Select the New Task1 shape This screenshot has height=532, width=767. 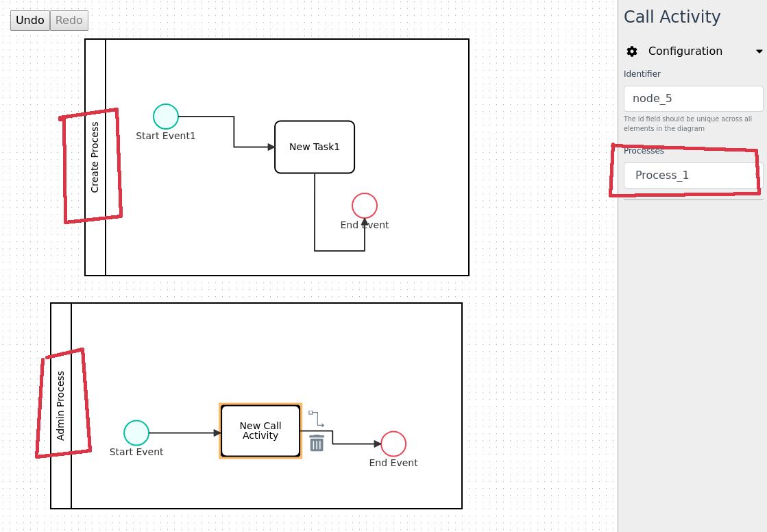(x=315, y=146)
